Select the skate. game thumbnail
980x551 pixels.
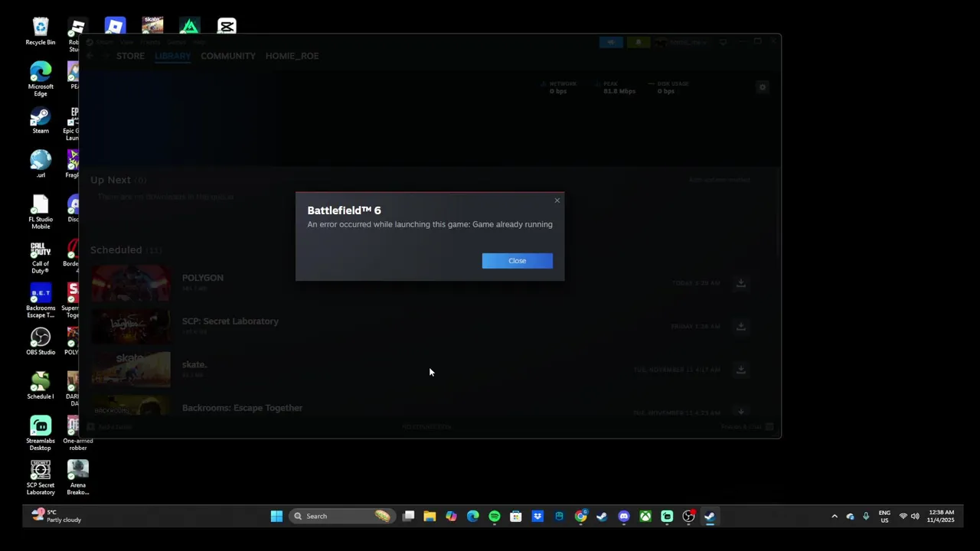[131, 370]
